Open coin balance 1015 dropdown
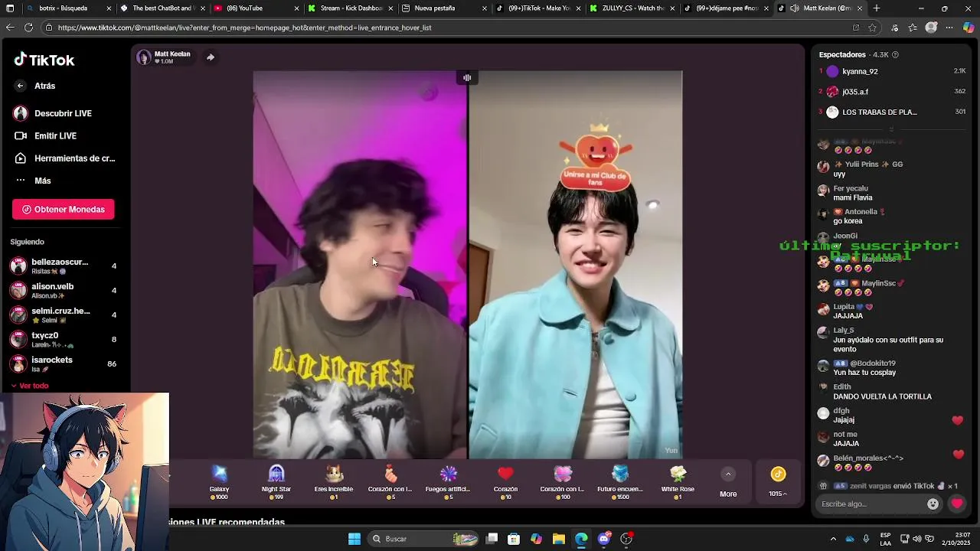 (x=778, y=482)
